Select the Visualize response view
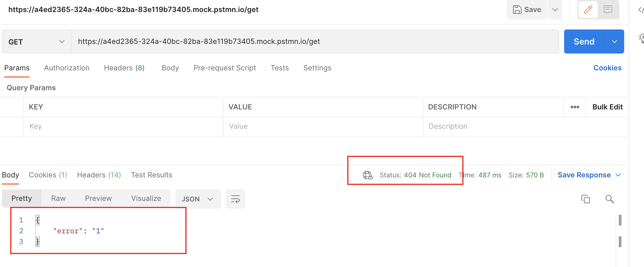Screen dimensions: 644x267 pyautogui.click(x=146, y=198)
